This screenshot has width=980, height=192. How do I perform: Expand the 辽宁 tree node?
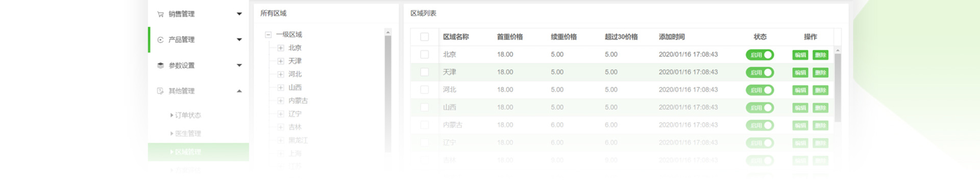281,114
